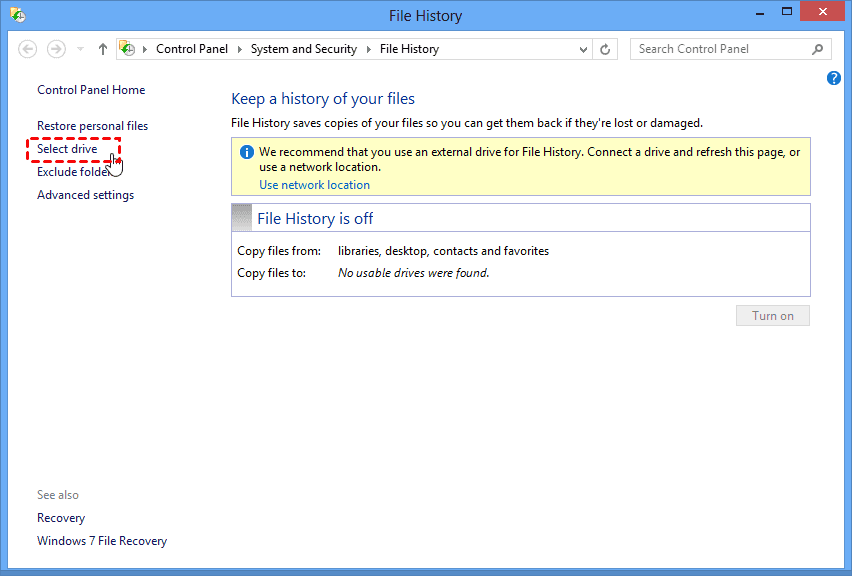This screenshot has height=576, width=852.
Task: Navigate to Control Panel breadcrumb
Action: [192, 49]
